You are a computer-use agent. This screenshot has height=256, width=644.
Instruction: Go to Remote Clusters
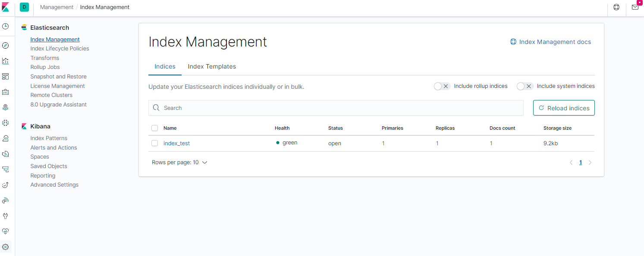pos(51,95)
